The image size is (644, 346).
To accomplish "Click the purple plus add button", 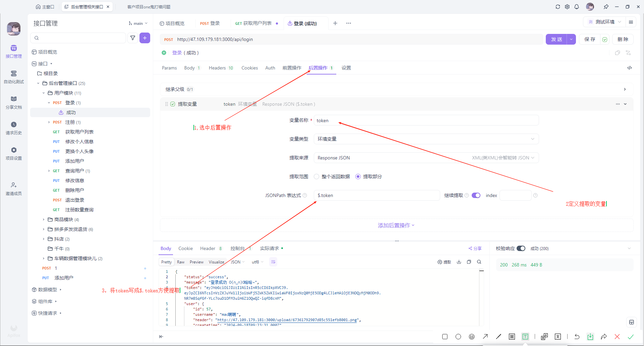I will click(x=145, y=38).
